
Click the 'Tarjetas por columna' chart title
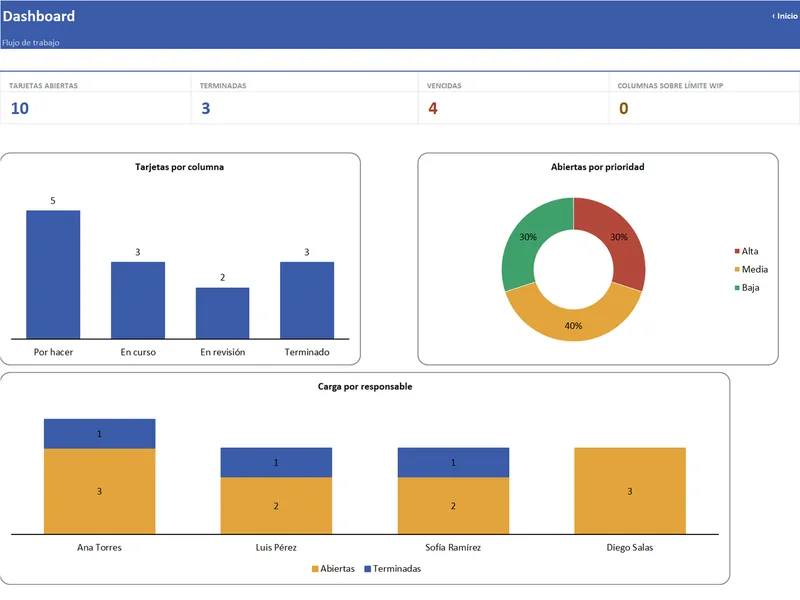[180, 167]
